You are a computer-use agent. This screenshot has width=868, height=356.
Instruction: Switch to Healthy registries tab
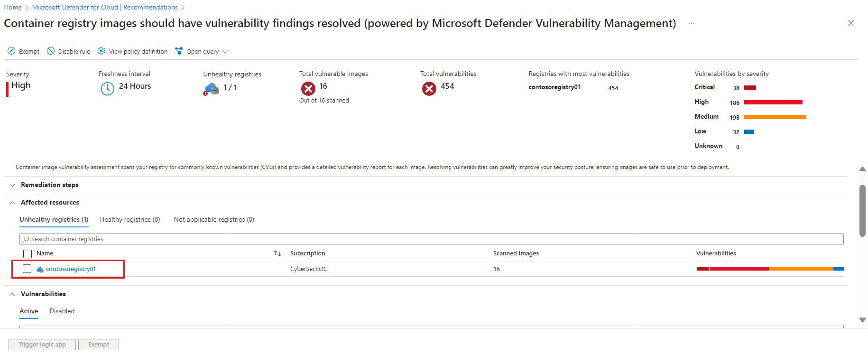(130, 220)
